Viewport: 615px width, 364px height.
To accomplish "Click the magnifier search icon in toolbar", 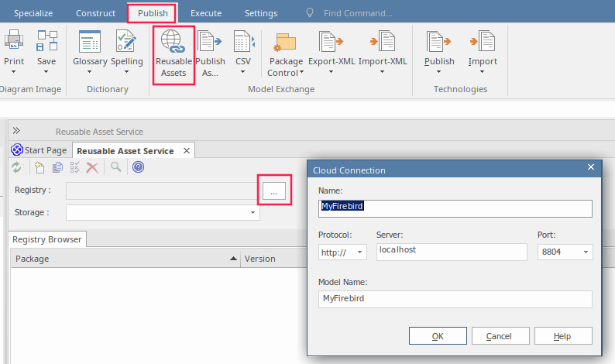I will coord(115,167).
